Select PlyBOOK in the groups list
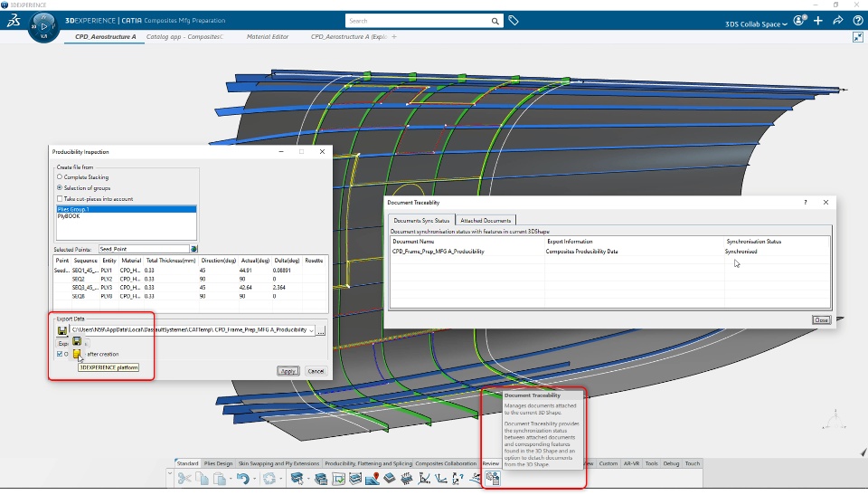 point(127,216)
